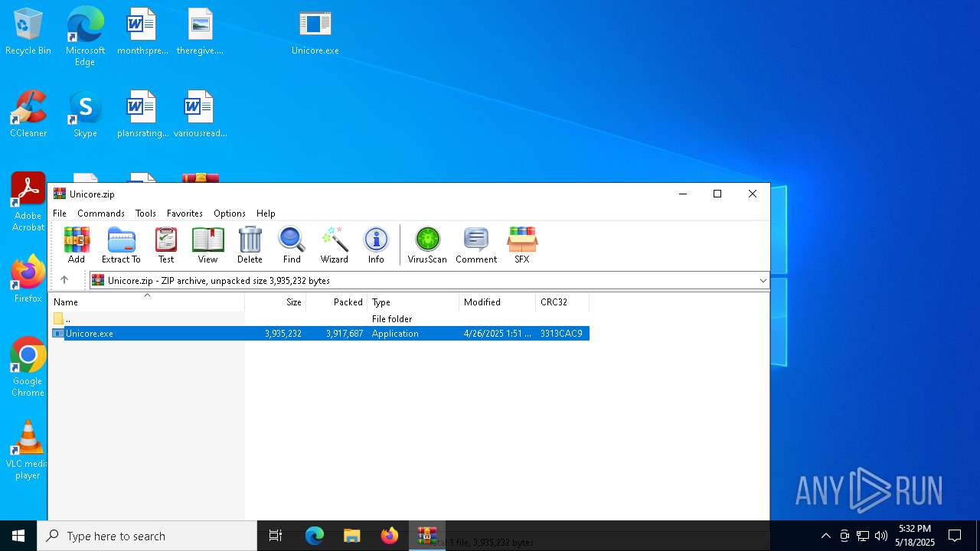Sort by the Size column header
The height and width of the screenshot is (551, 980).
276,302
